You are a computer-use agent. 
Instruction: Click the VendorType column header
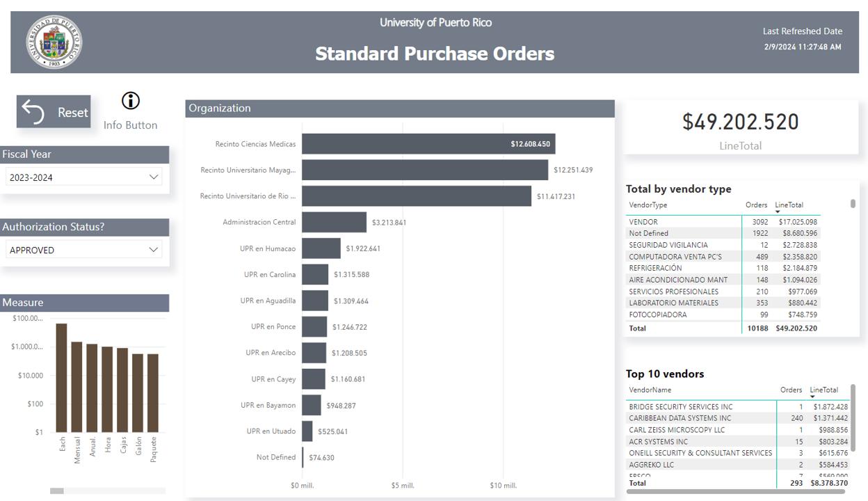click(x=648, y=205)
